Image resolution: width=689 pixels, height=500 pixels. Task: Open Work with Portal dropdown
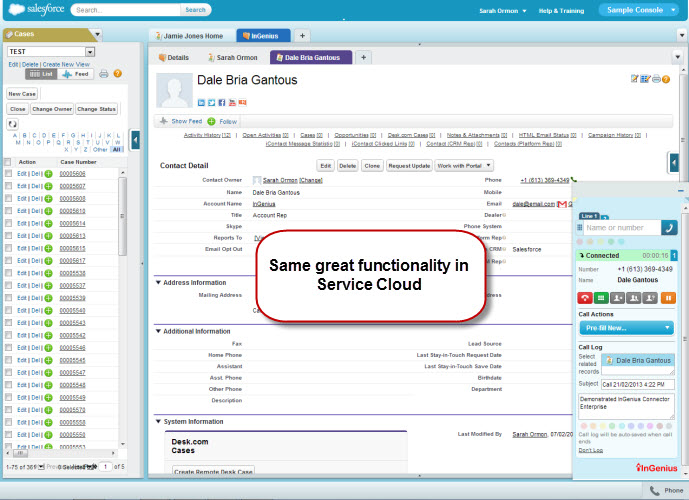pyautogui.click(x=464, y=166)
